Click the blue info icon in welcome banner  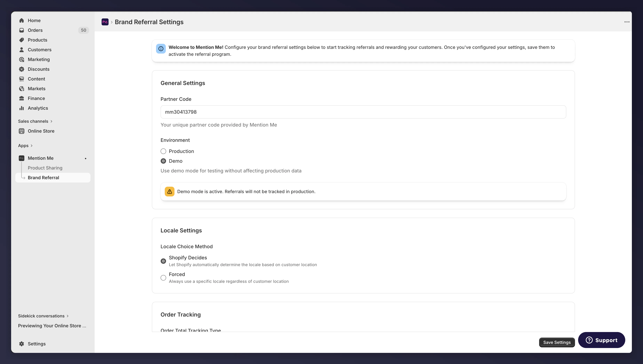coord(161,49)
